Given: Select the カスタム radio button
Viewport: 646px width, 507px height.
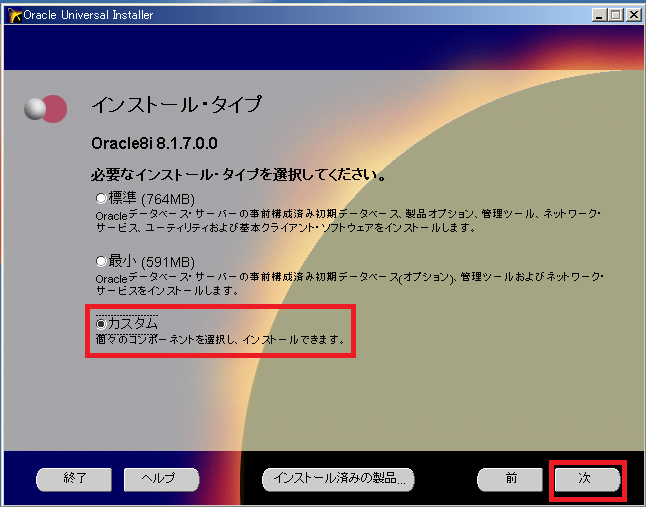Looking at the screenshot, I should 101,324.
